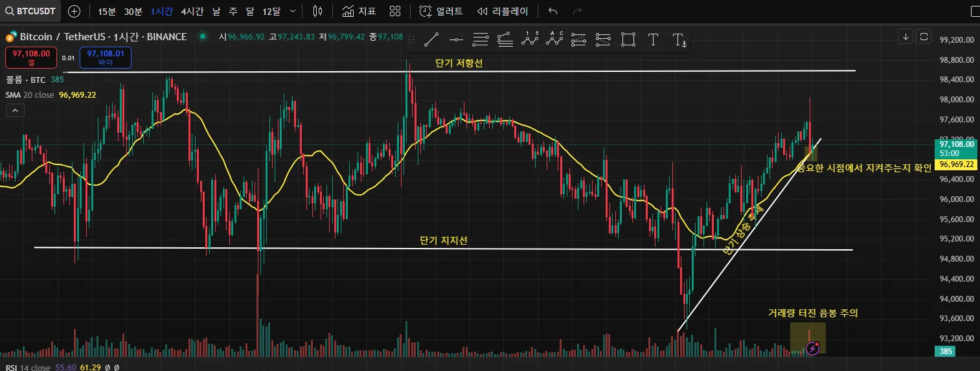
Task: Grab the favorites toolbar drag handle
Action: [411, 40]
